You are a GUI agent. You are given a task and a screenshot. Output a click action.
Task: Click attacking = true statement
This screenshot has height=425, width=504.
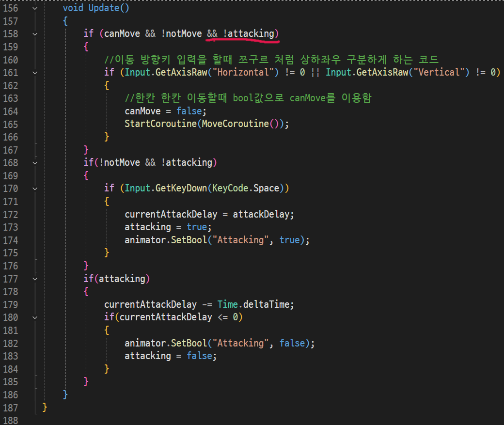[168, 227]
